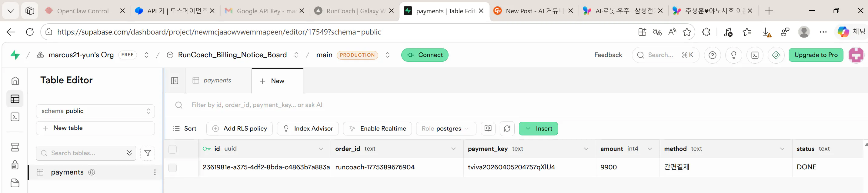This screenshot has height=193, width=868.
Task: Click the table refresh icon
Action: [507, 129]
